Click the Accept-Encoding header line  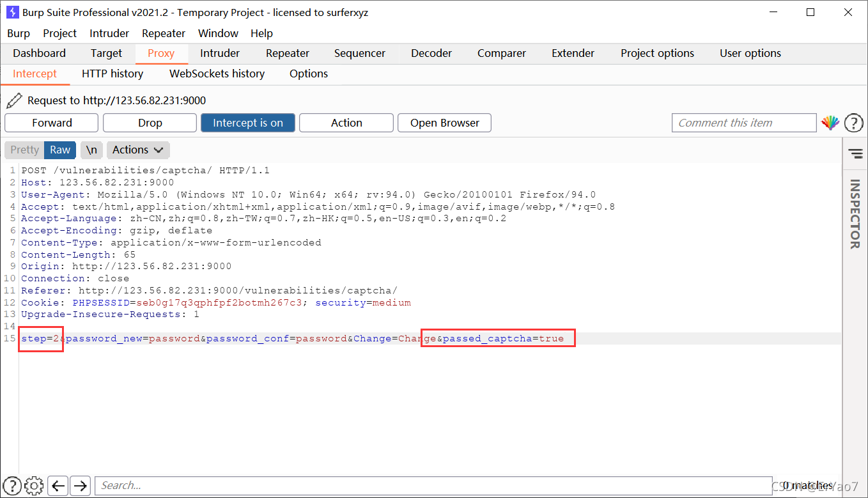pos(116,230)
